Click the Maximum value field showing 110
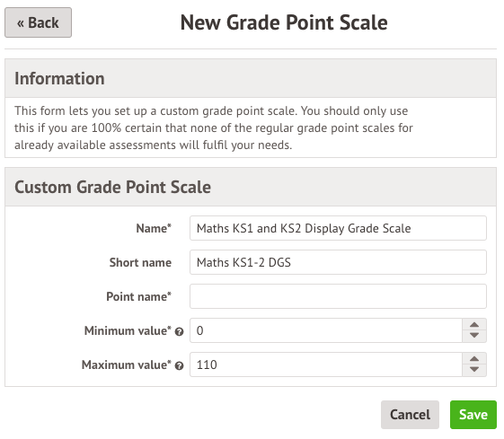Viewport: 504px width, 439px height. 326,364
